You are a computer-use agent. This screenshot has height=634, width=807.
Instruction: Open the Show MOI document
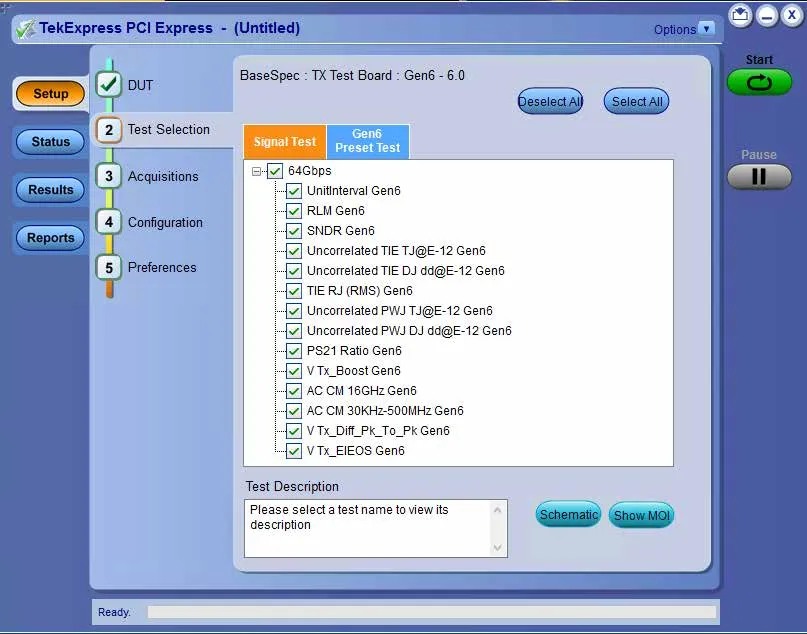pos(642,515)
